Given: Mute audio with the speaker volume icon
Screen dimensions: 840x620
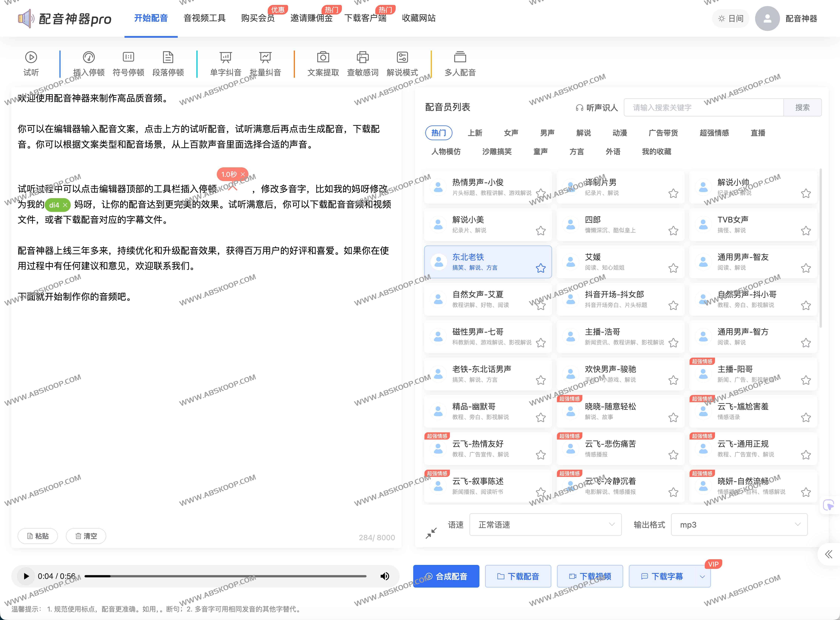Looking at the screenshot, I should tap(385, 576).
